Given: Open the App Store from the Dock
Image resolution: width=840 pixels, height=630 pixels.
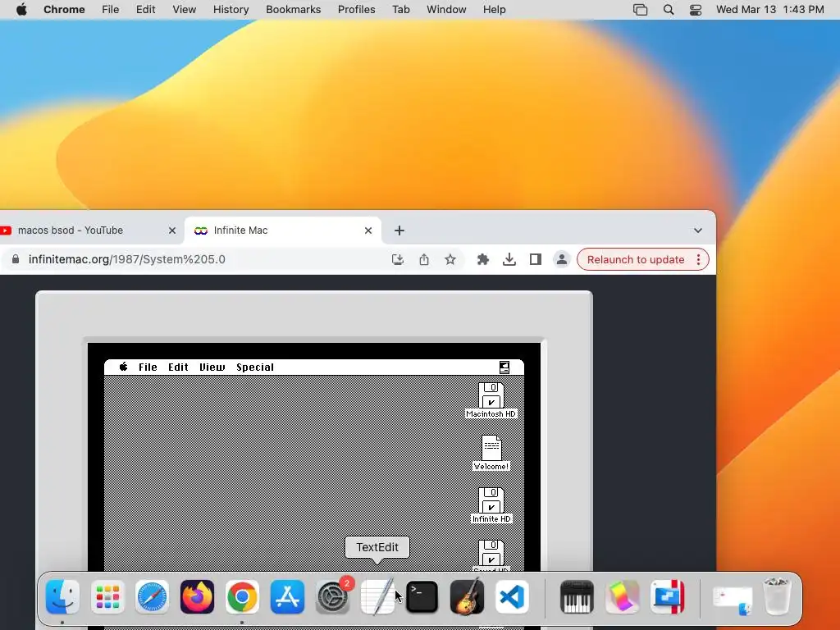Looking at the screenshot, I should 287,597.
